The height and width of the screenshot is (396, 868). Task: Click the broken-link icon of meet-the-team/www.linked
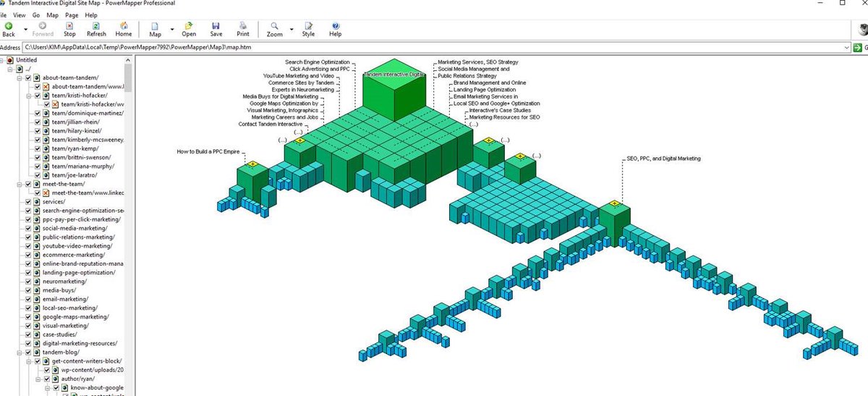point(46,193)
